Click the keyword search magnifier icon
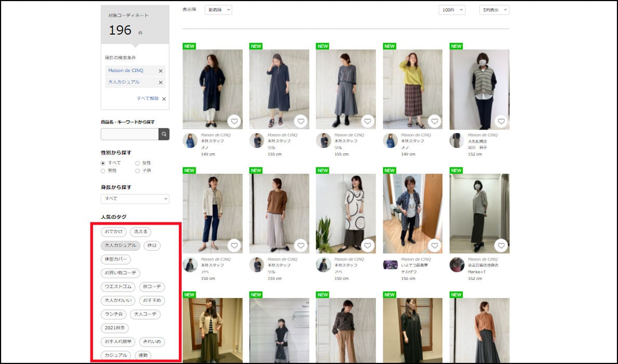Image resolution: width=618 pixels, height=364 pixels. pyautogui.click(x=164, y=135)
